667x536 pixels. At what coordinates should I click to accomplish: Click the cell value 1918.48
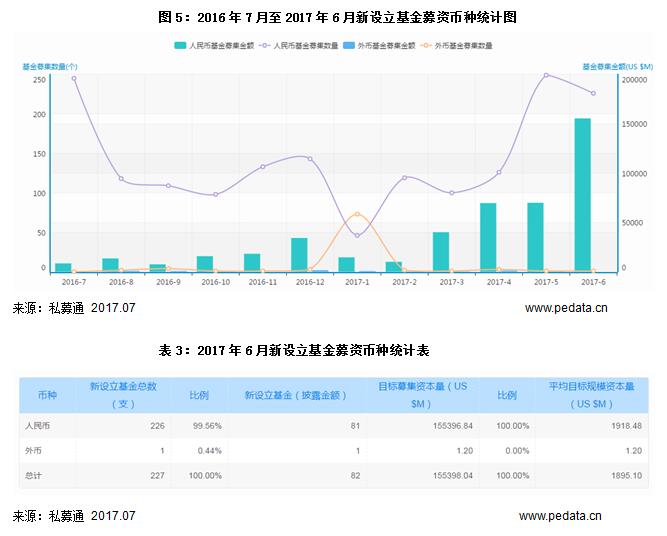627,425
